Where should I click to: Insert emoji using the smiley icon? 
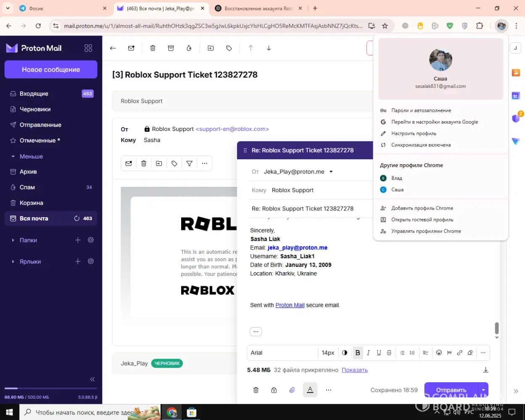pyautogui.click(x=439, y=353)
